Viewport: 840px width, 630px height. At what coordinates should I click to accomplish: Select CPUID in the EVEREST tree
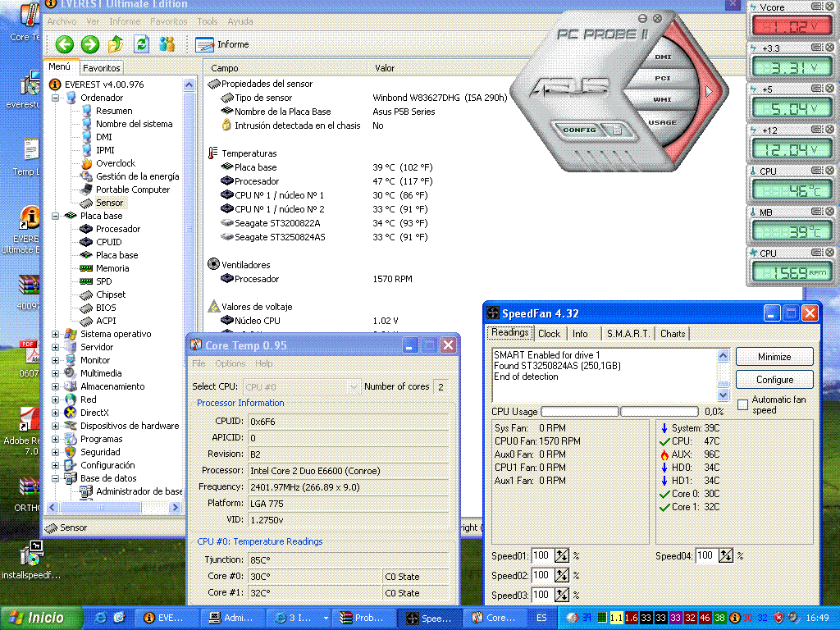[x=109, y=242]
